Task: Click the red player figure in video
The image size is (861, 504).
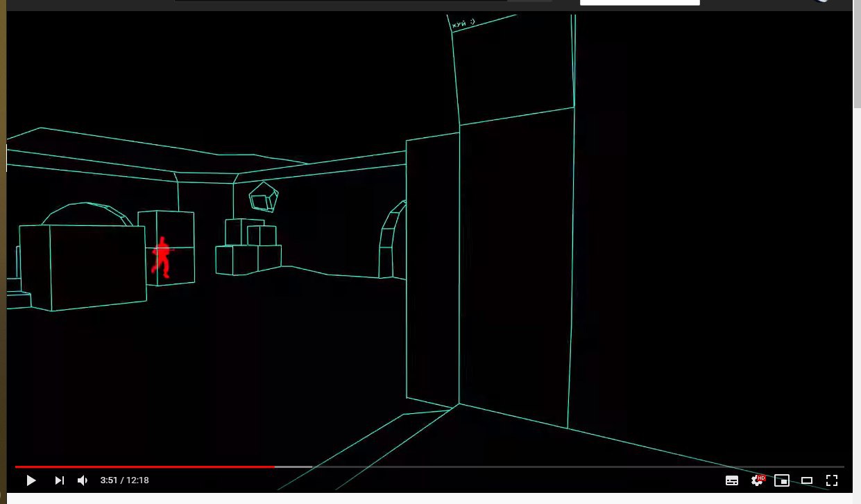Action: click(x=161, y=257)
